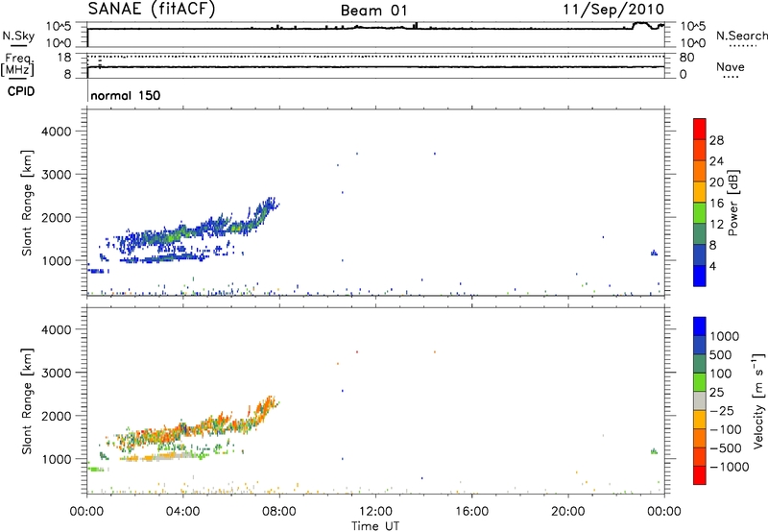The height and width of the screenshot is (532, 768).
Task: Click the 12:00 time tick label
Action: point(375,512)
